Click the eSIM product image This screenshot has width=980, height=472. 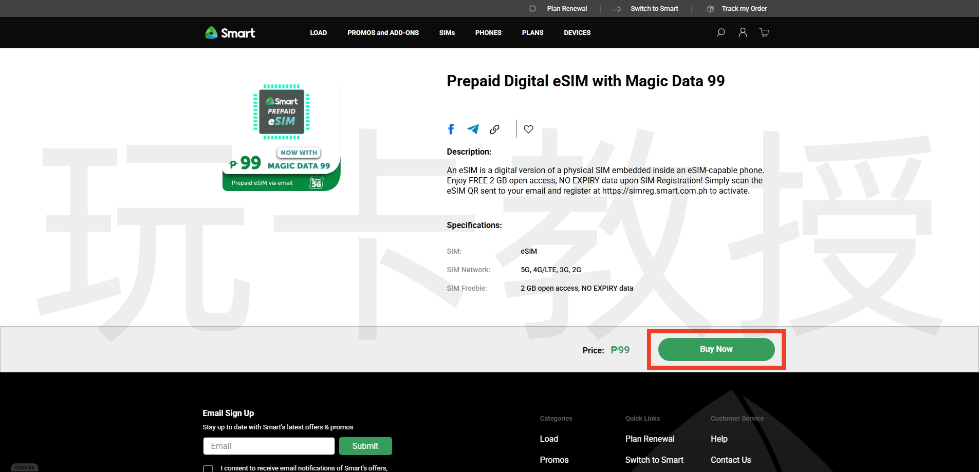(282, 137)
